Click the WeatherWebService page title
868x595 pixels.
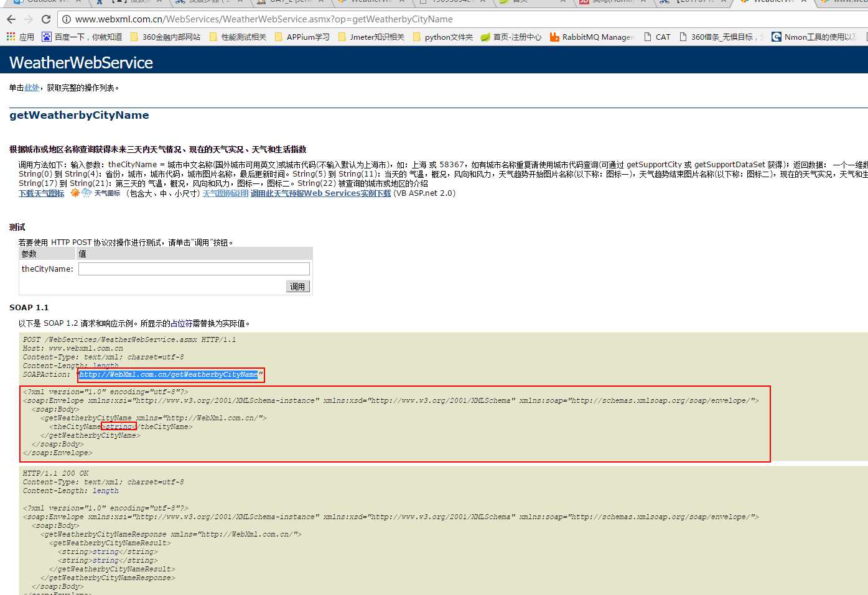click(81, 63)
